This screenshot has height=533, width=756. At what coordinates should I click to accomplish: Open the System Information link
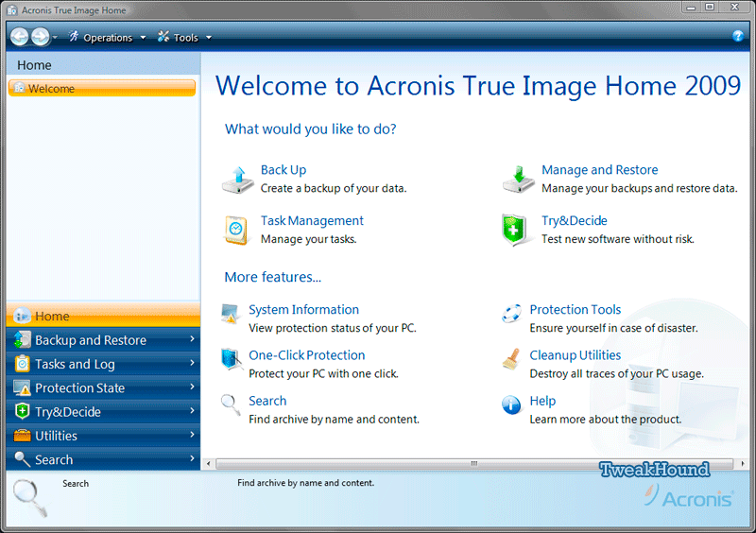[x=303, y=310]
